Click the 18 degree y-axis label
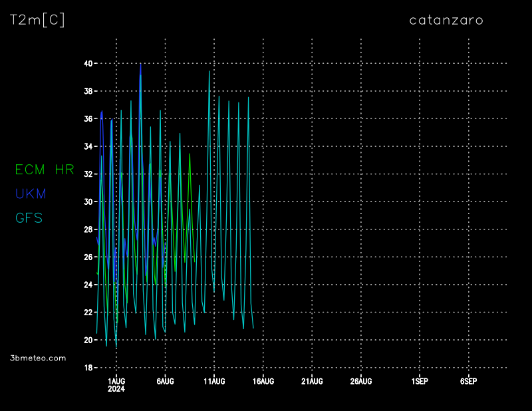The height and width of the screenshot is (411, 532). [88, 367]
